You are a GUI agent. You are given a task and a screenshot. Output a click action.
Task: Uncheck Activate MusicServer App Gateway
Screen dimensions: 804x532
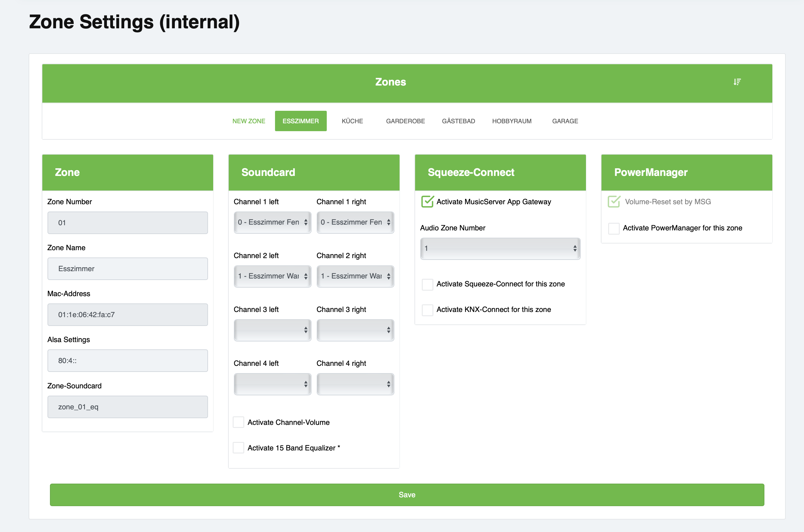coord(427,201)
